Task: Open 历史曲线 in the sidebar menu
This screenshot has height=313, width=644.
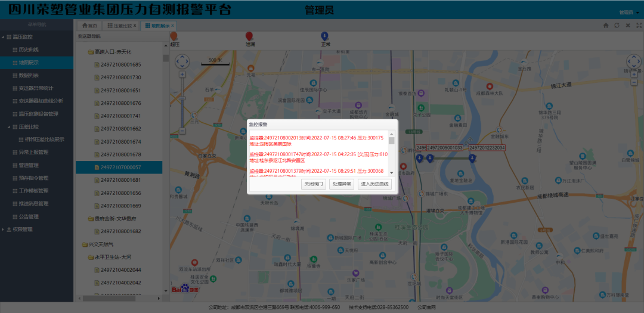Action: [28, 49]
